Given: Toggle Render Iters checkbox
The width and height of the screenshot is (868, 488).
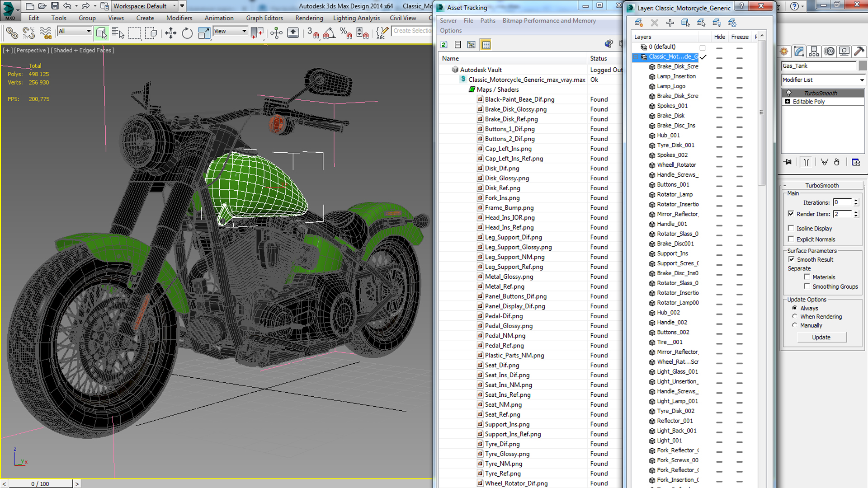Looking at the screenshot, I should pyautogui.click(x=791, y=214).
